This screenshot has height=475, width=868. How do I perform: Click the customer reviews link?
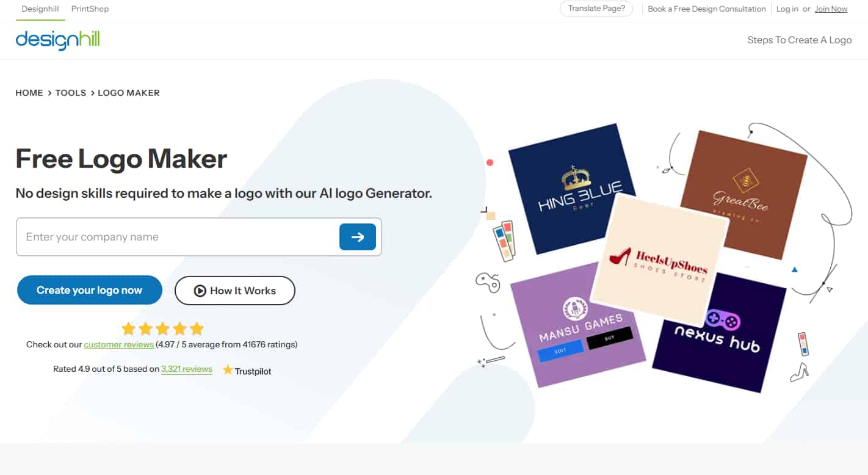pyautogui.click(x=119, y=344)
